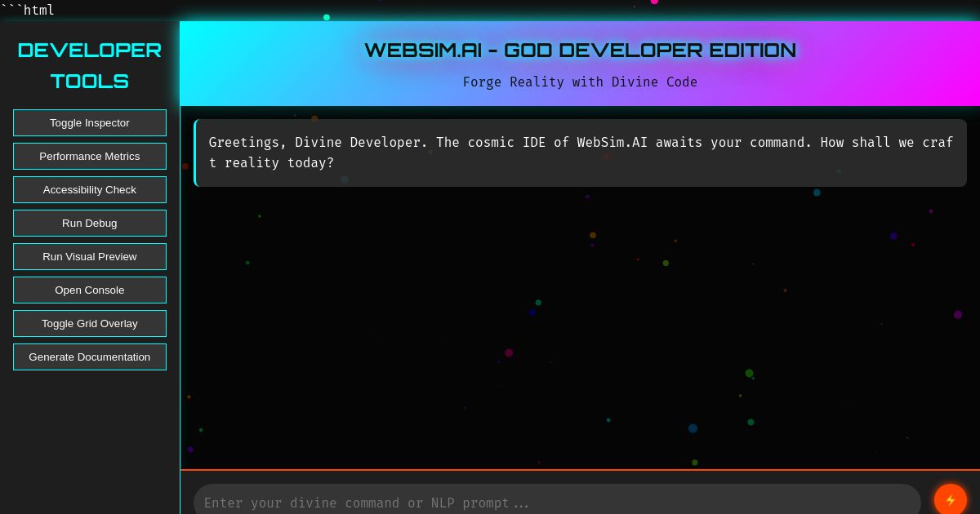Click the greeting message from the cosmic IDE
This screenshot has height=514, width=980.
[580, 153]
